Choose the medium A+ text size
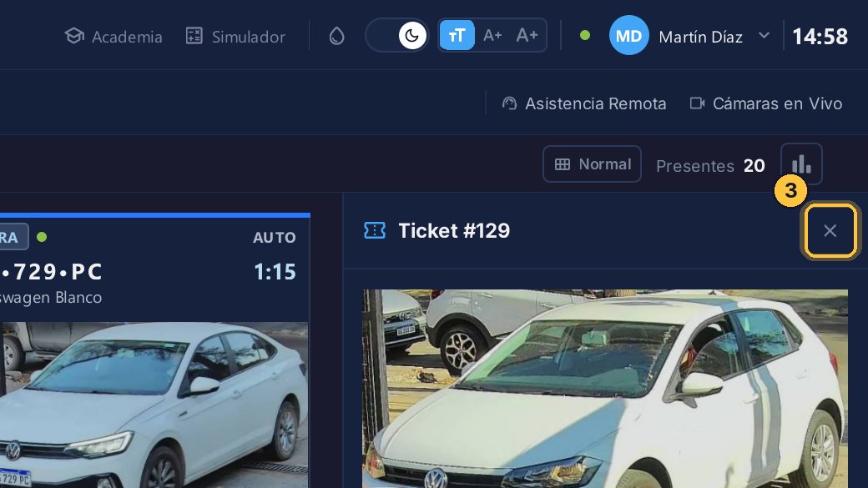Image resolution: width=868 pixels, height=488 pixels. 492,35
